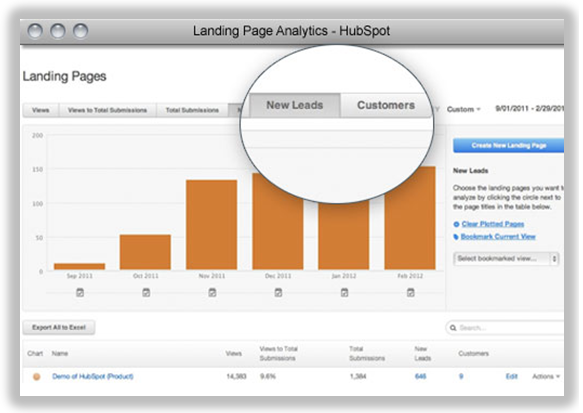This screenshot has width=583, height=413.
Task: Click the Nov 2011 chart bar
Action: [x=212, y=225]
